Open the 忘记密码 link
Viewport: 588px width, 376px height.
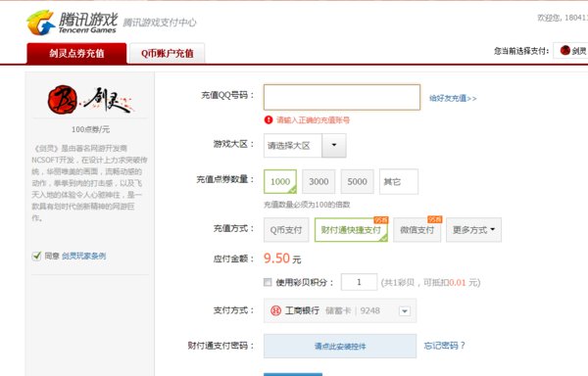[444, 346]
